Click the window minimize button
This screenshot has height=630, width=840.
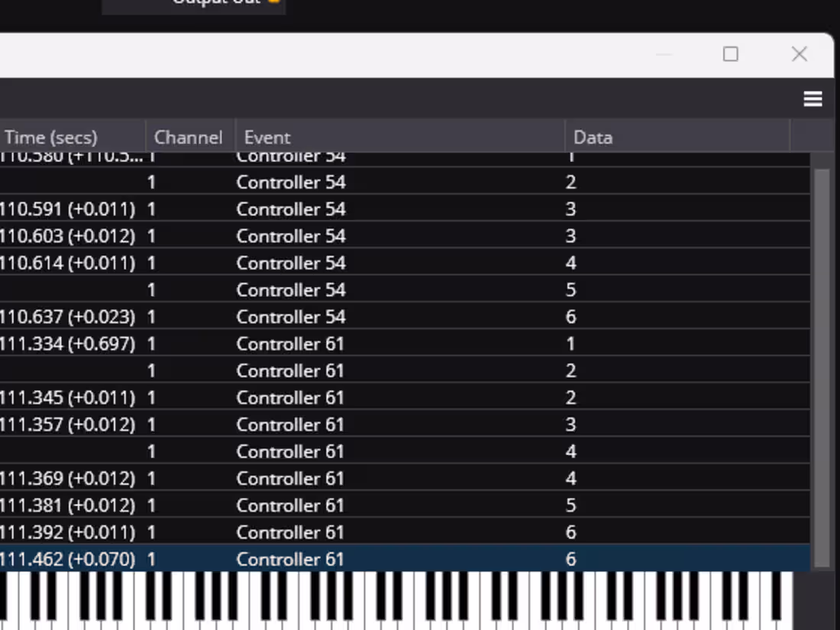click(663, 54)
